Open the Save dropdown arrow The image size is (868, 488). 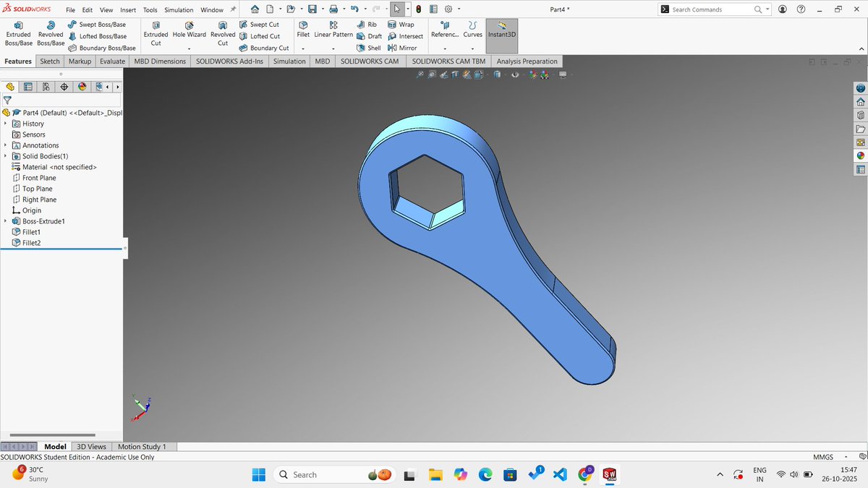click(x=322, y=9)
